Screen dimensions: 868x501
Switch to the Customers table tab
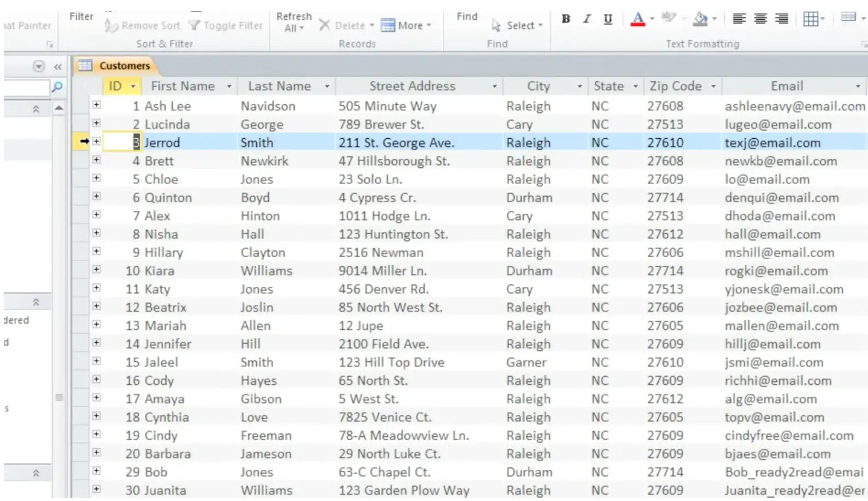pos(124,66)
